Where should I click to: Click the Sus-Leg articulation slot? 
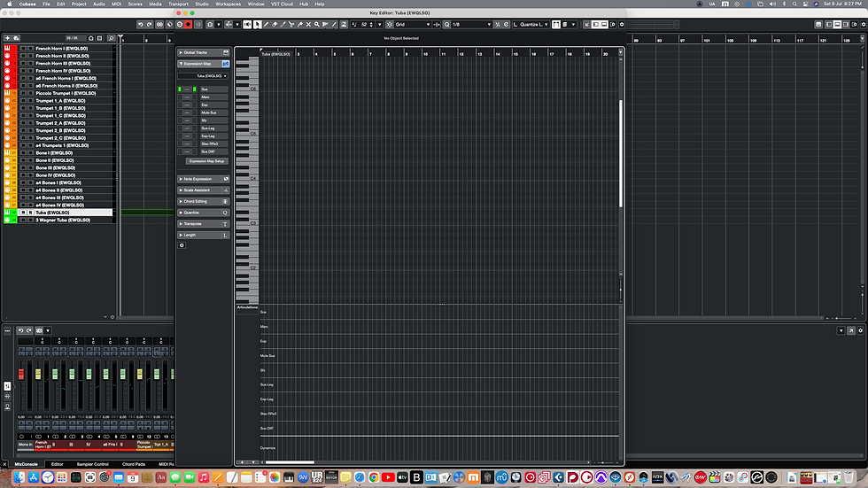(x=213, y=128)
